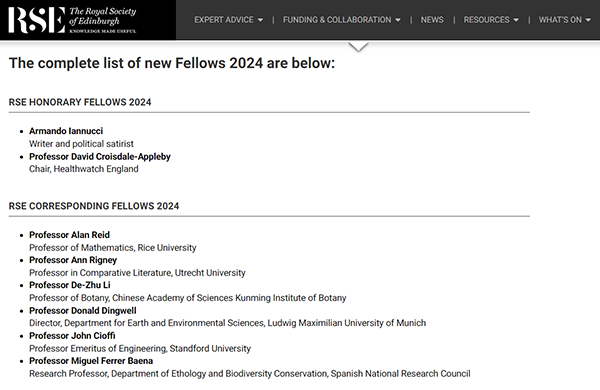Screen dimensions: 600x390
Task: Click the RSE Honorary Fellows 2024 heading
Action: 80,102
